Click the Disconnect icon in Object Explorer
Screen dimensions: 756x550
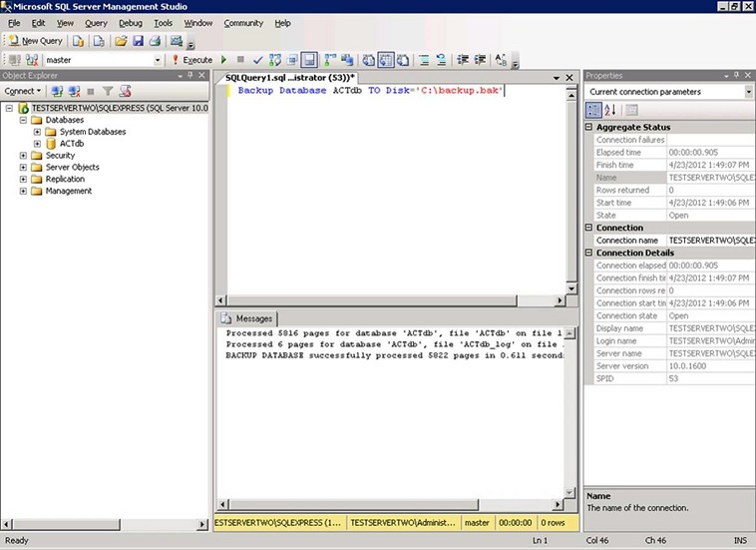74,91
